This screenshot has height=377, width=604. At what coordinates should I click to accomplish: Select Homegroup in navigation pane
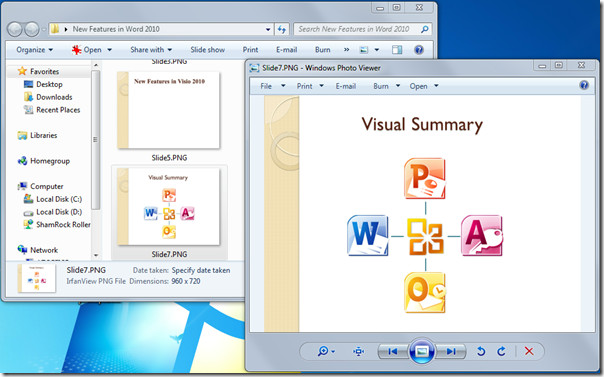(50, 161)
